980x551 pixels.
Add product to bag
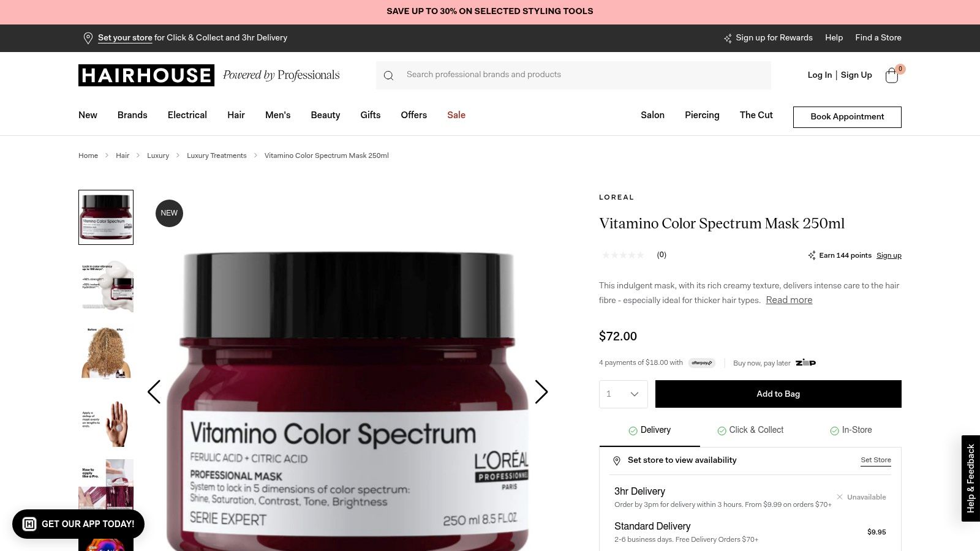778,394
